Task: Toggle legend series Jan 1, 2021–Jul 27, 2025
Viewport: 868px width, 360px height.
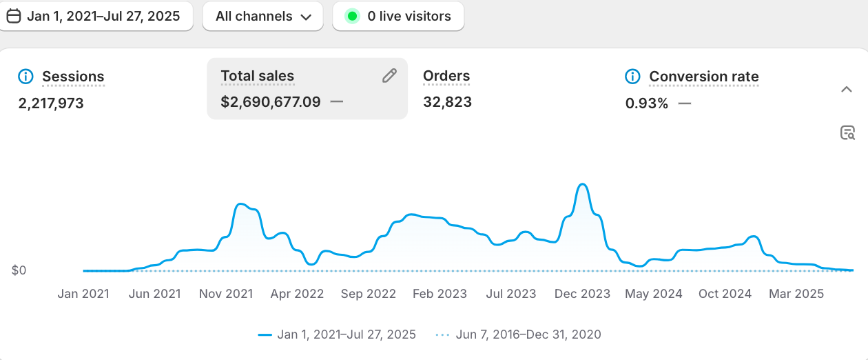Action: [x=337, y=334]
